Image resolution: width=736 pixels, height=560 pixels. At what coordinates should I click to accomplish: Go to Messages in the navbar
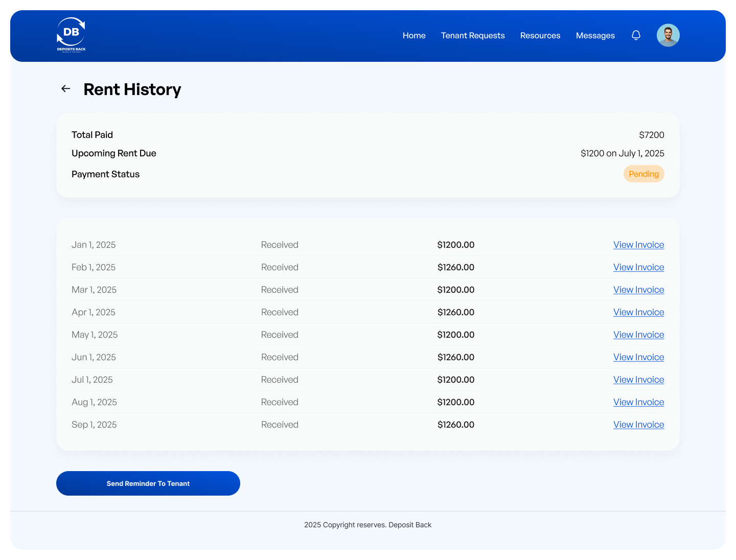point(595,36)
